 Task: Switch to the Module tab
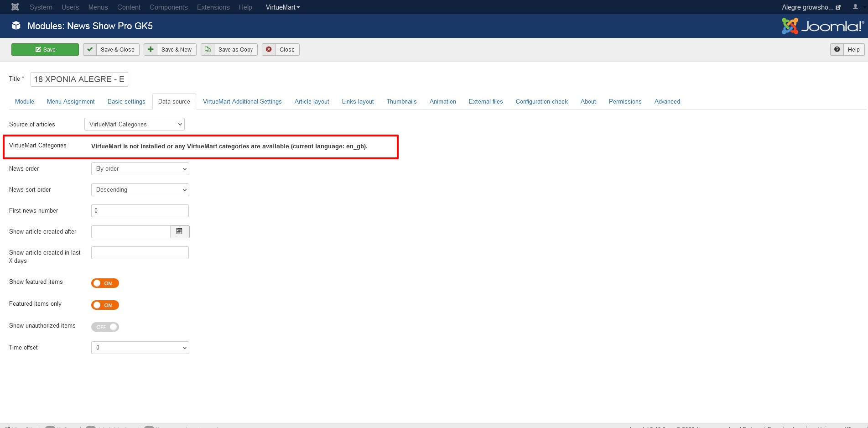click(x=25, y=102)
